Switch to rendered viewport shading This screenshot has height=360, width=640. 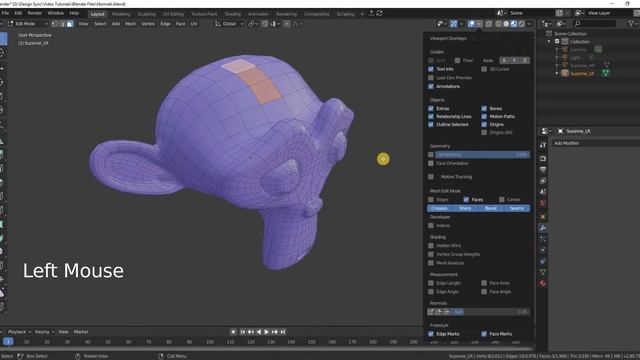pos(521,24)
